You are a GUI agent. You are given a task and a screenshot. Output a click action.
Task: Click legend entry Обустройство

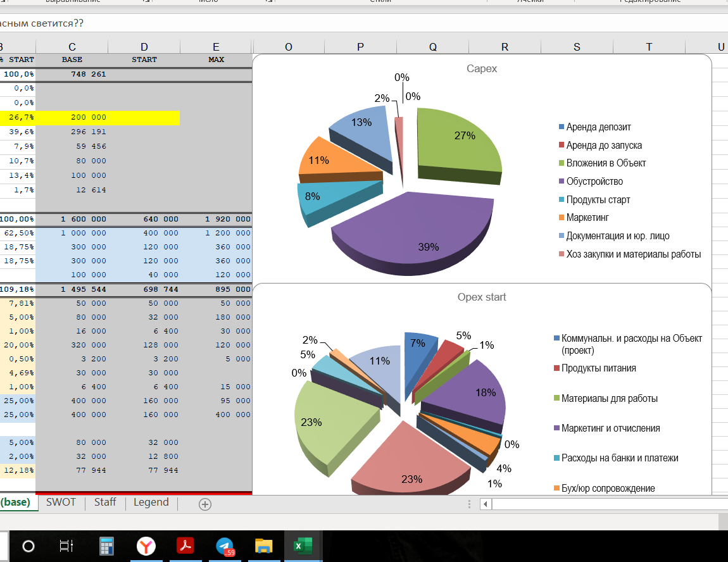click(591, 182)
